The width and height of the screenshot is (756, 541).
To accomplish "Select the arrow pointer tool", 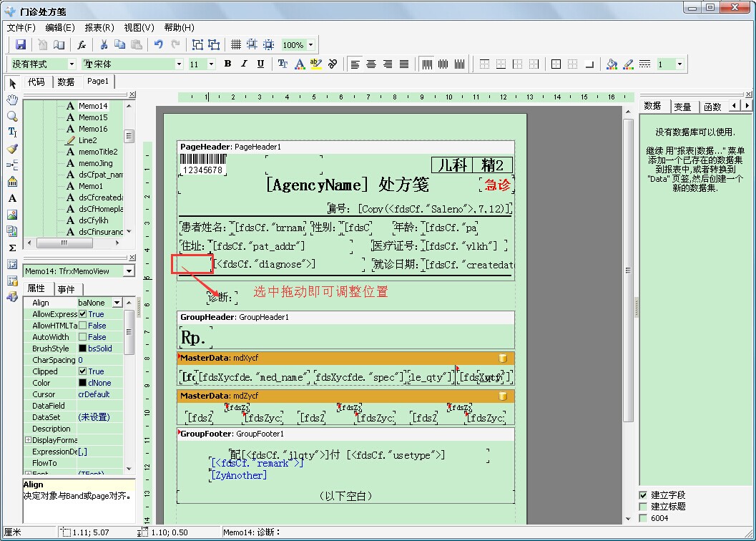I will 13,84.
